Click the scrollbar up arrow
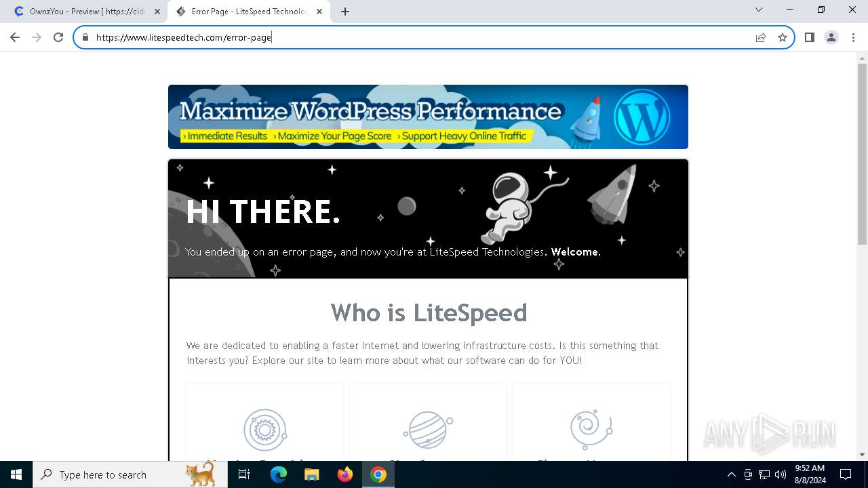The width and height of the screenshot is (868, 488). coord(862,58)
